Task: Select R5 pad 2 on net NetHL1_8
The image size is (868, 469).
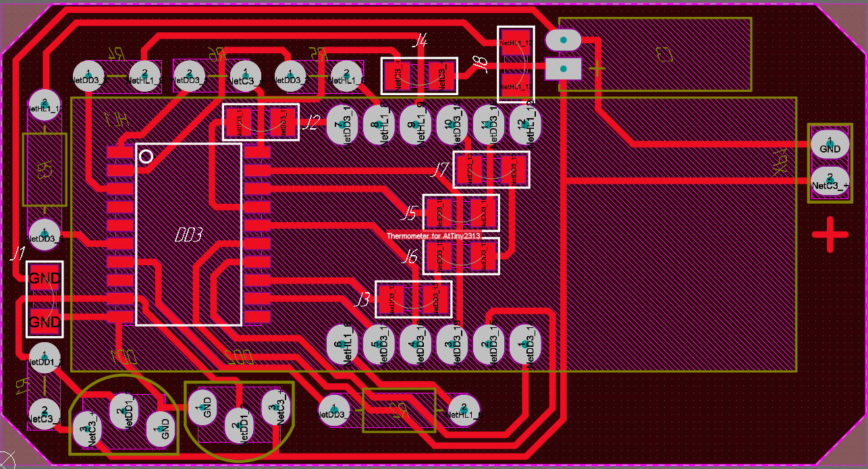Action: 346,74
